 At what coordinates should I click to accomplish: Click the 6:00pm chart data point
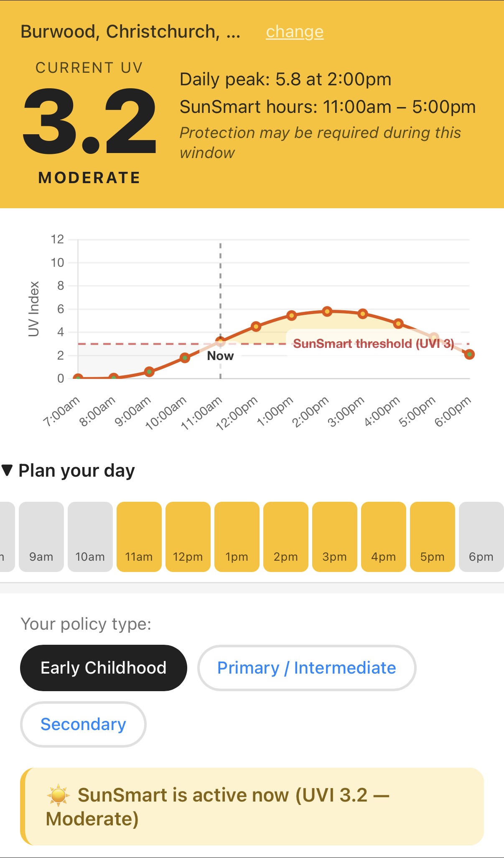470,355
